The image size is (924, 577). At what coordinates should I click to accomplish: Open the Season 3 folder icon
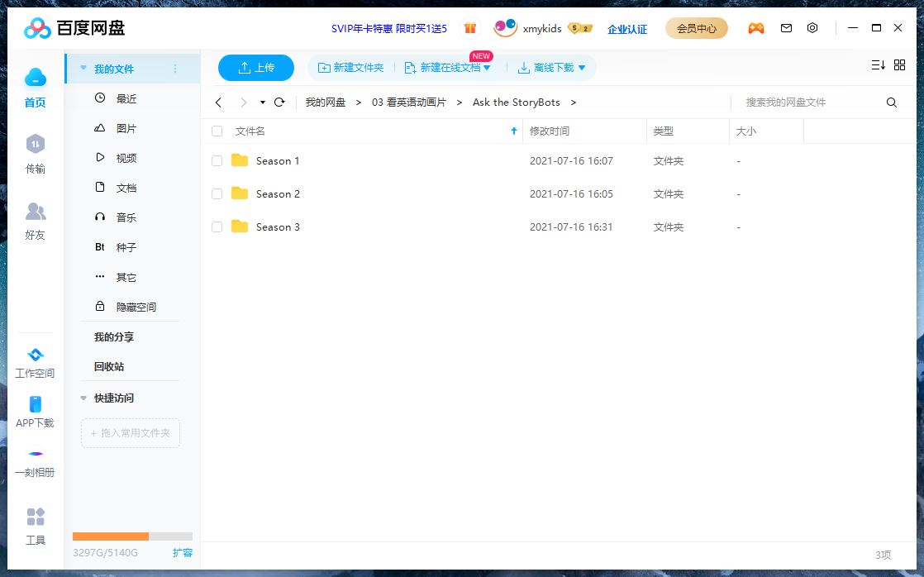(239, 227)
